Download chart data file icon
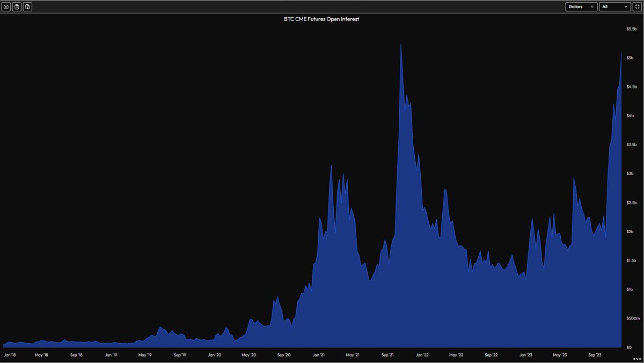The image size is (644, 363). click(x=28, y=7)
